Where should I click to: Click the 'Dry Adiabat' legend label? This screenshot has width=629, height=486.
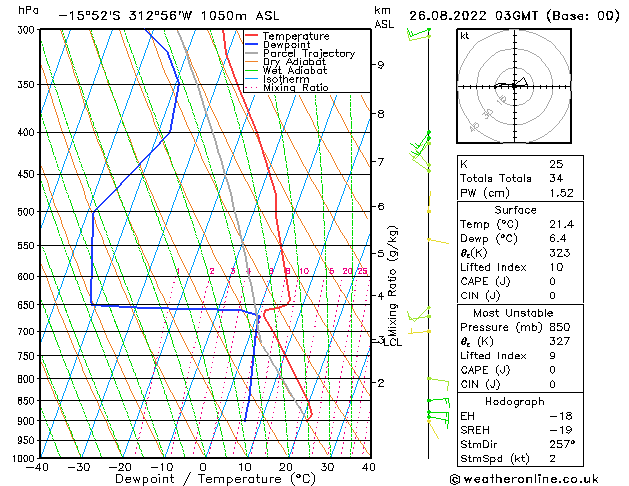(294, 62)
